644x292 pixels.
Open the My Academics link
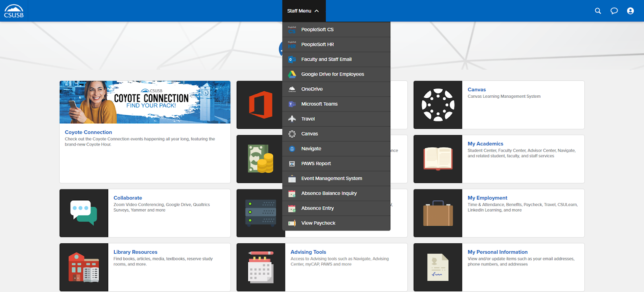coord(485,144)
